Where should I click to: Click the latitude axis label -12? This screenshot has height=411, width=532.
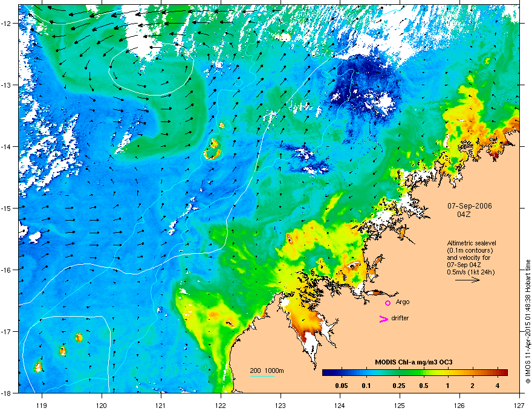click(x=6, y=23)
